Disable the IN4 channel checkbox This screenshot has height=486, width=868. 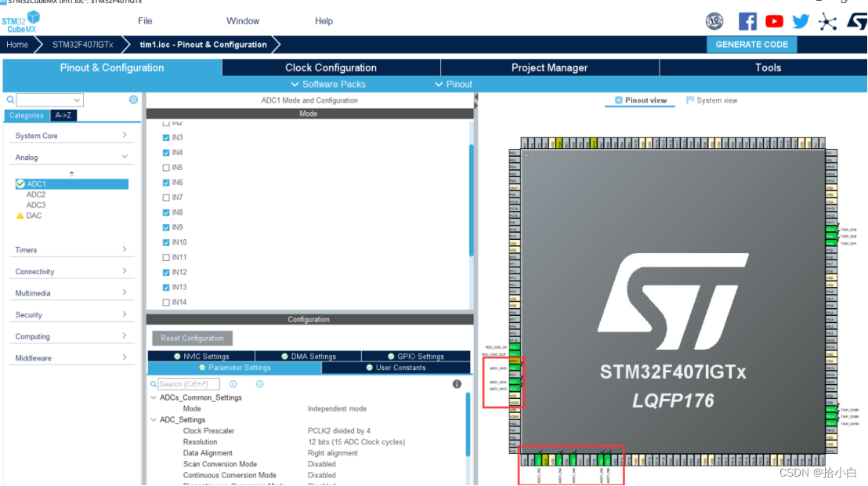tap(168, 152)
